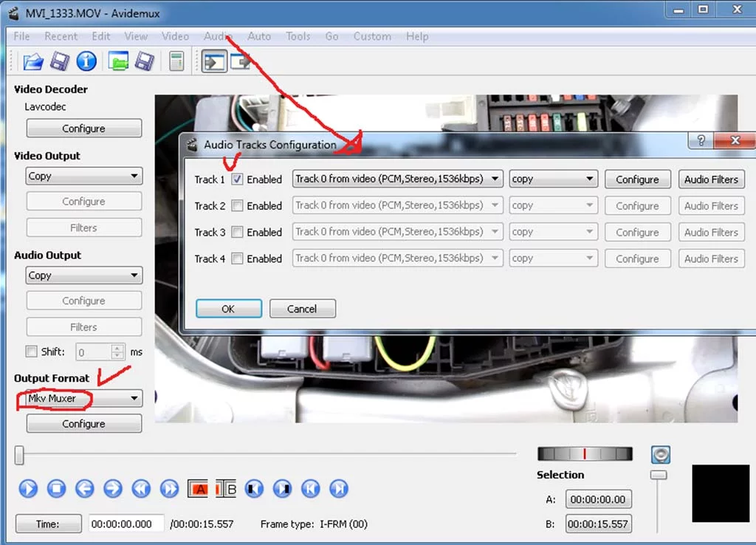756x545 pixels.
Task: Open Track 1 source track dropdown
Action: point(397,179)
